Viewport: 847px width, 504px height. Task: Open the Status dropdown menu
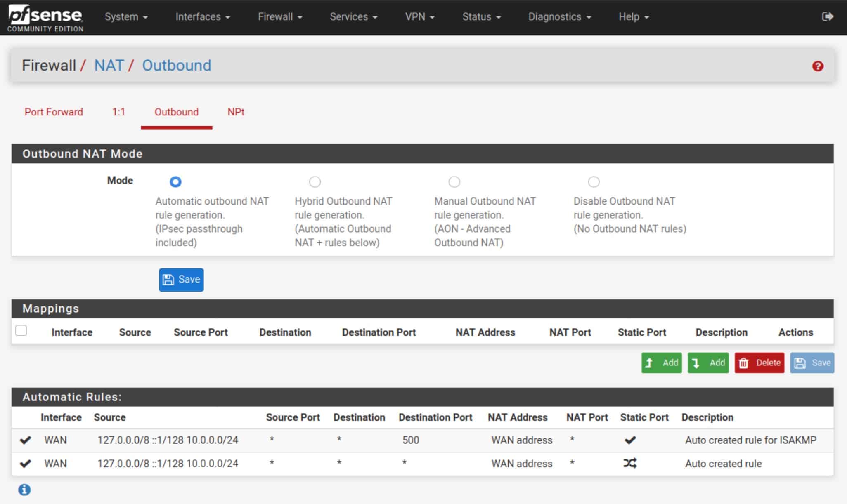click(x=481, y=17)
